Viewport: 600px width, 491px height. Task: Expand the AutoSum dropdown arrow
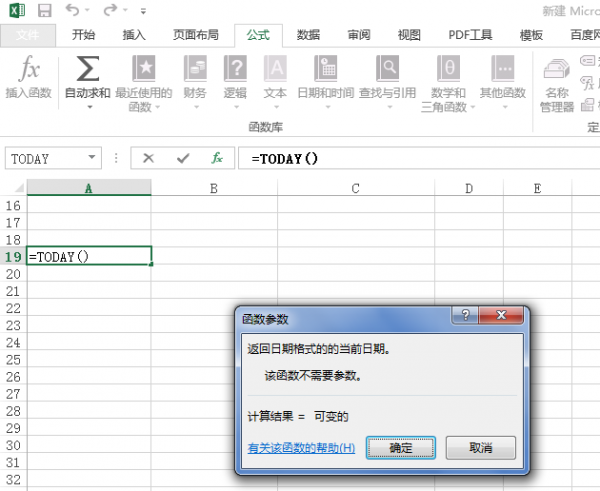tap(90, 108)
